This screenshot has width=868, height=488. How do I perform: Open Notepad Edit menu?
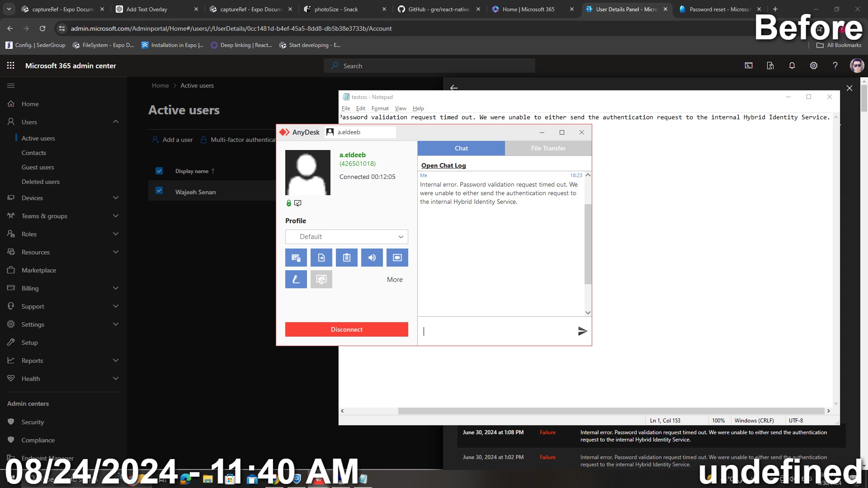point(361,108)
